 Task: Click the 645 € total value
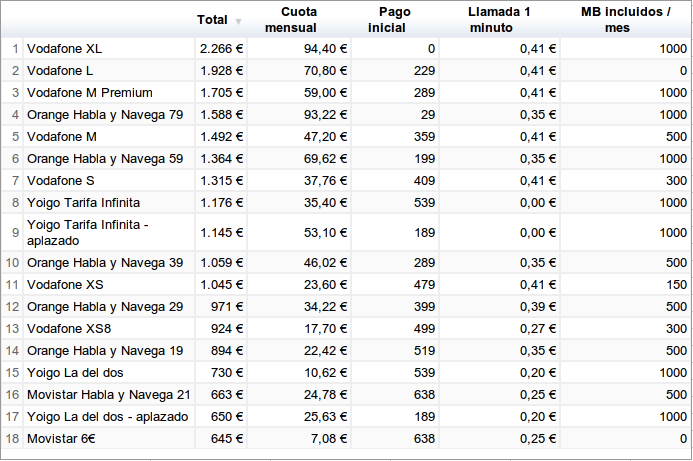227,439
